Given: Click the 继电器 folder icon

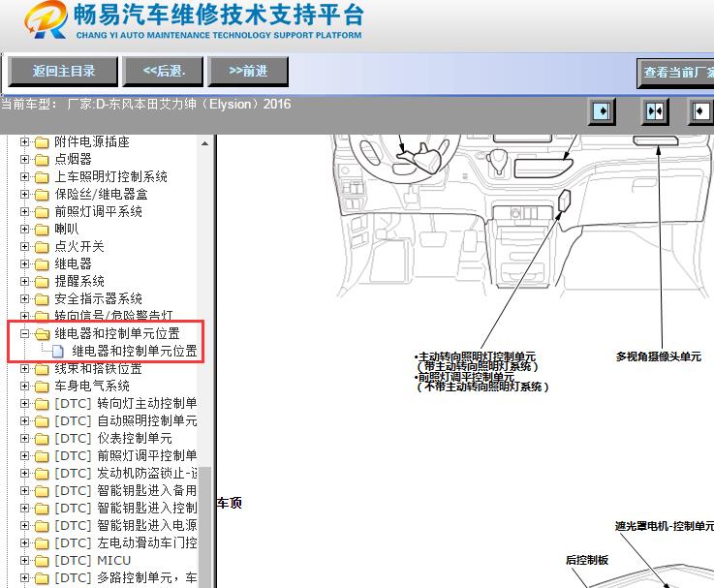Looking at the screenshot, I should 42,264.
